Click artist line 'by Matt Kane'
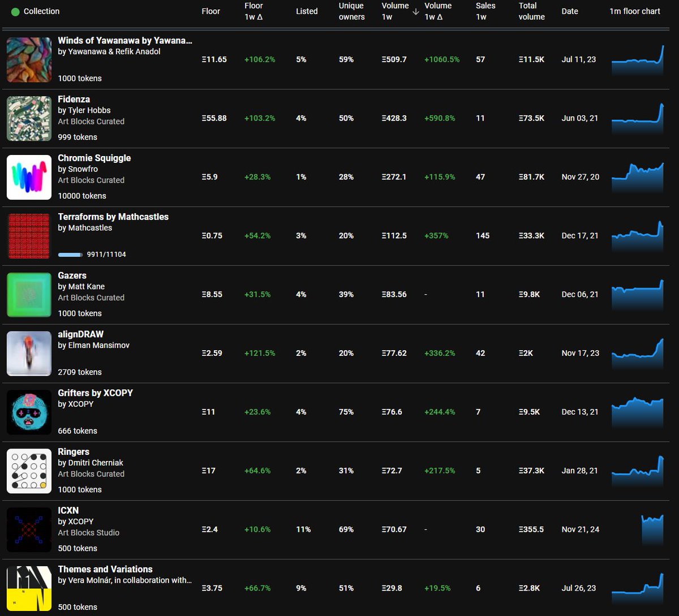The height and width of the screenshot is (616, 679). tap(81, 287)
